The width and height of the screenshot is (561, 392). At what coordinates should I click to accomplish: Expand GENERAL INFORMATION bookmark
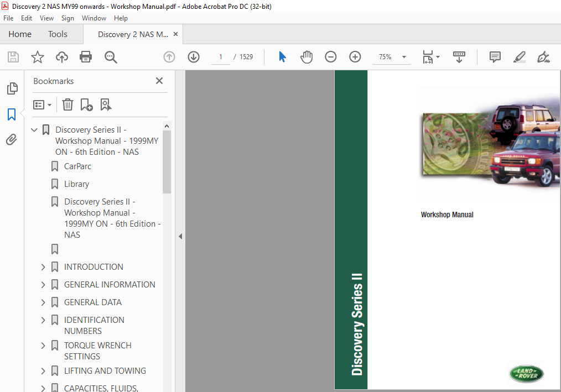43,285
